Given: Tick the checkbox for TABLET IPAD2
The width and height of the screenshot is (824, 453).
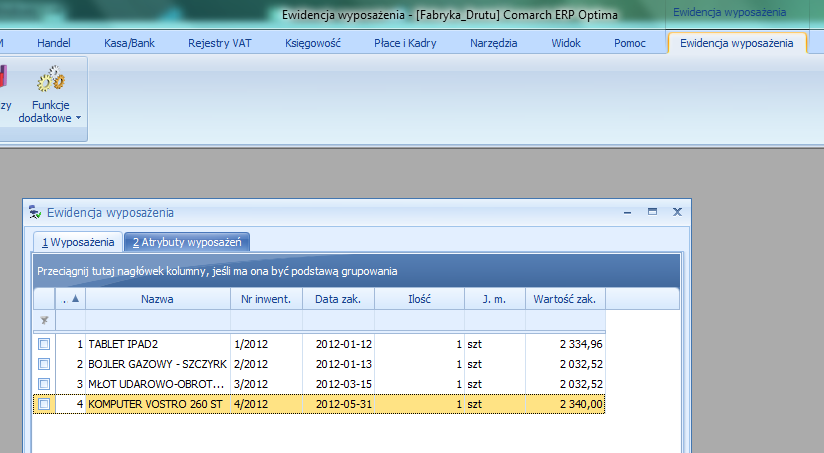Looking at the screenshot, I should 44,344.
